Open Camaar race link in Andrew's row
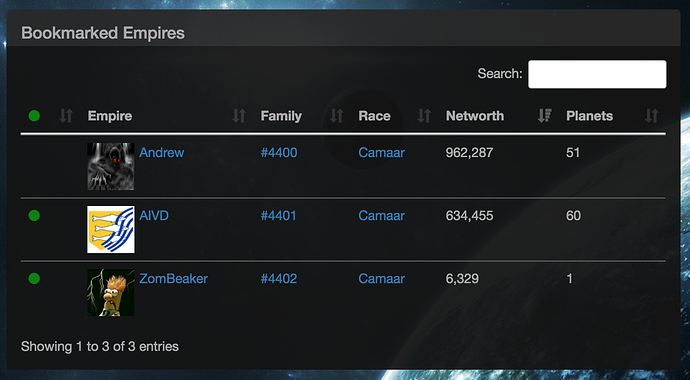 382,153
